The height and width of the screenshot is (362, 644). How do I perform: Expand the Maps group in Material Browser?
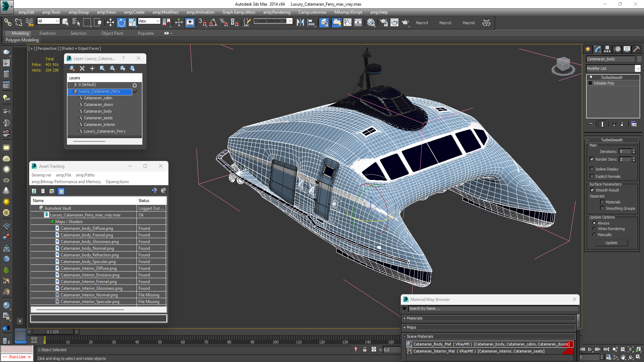point(405,327)
